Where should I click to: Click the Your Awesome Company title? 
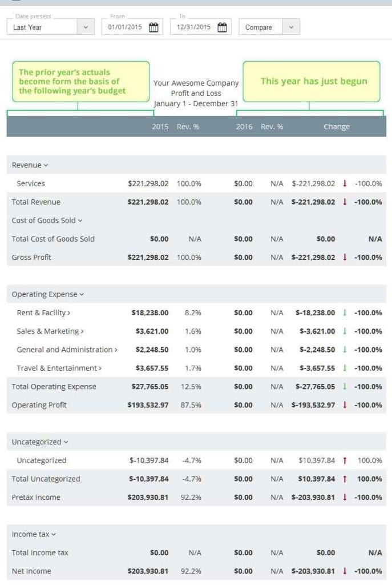coord(196,83)
